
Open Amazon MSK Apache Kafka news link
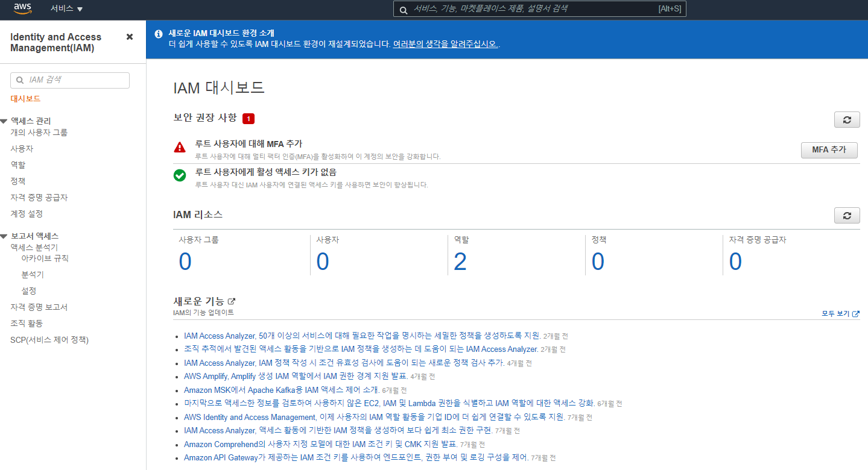(282, 390)
